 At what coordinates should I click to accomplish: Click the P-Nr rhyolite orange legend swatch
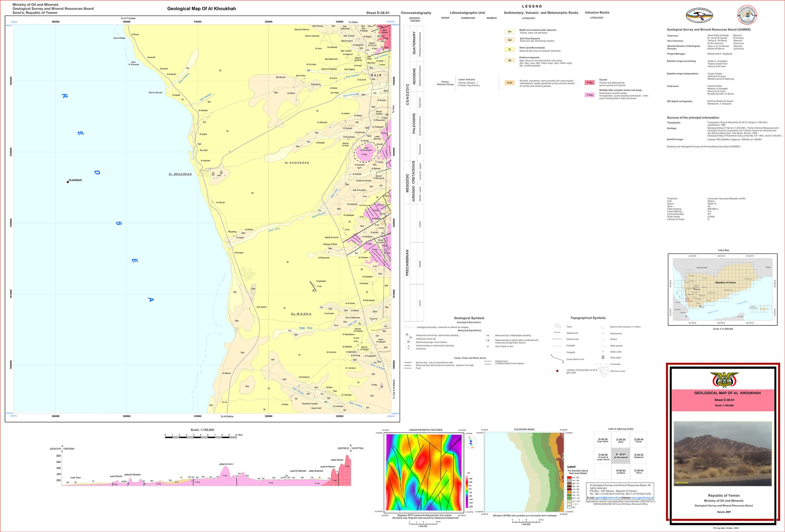(x=509, y=83)
